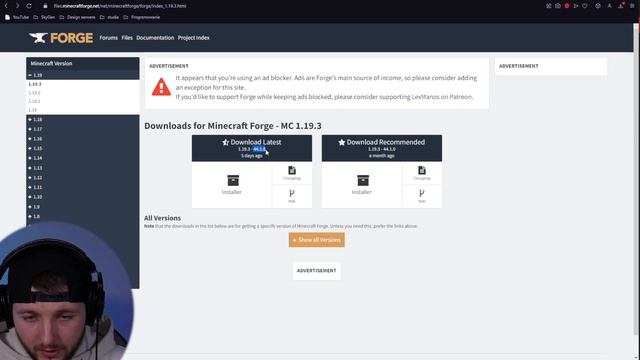Expand the 1.16 version group
This screenshot has width=640, height=360.
[35, 139]
